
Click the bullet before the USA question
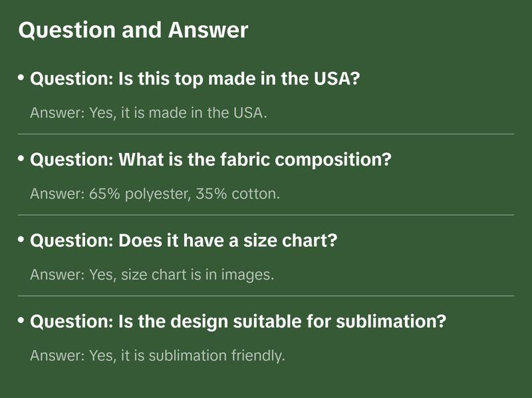21,79
